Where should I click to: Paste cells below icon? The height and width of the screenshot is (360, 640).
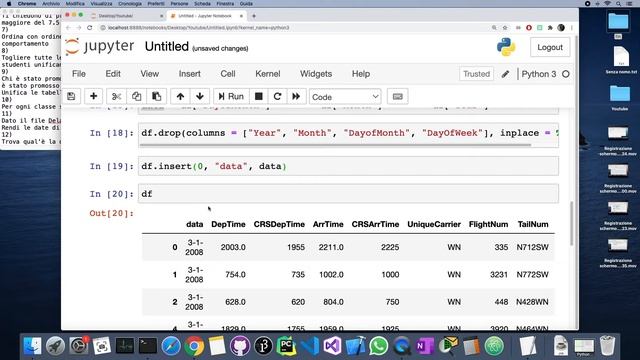156,97
